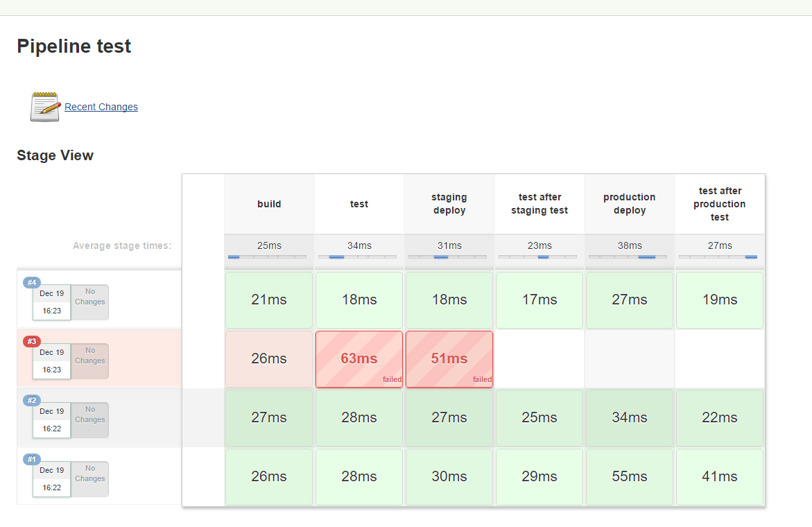The width and height of the screenshot is (812, 527).
Task: Open the failed 51ms staging deploy cell
Action: (x=449, y=359)
